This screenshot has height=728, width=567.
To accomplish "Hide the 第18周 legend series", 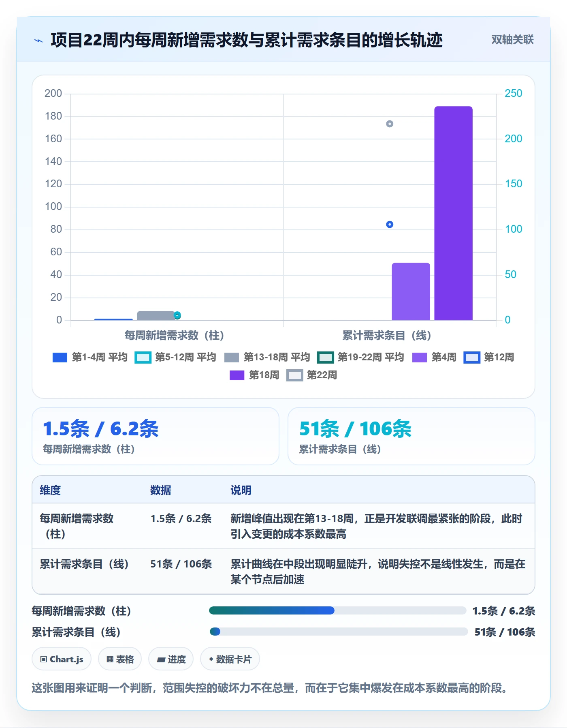I will tap(254, 375).
